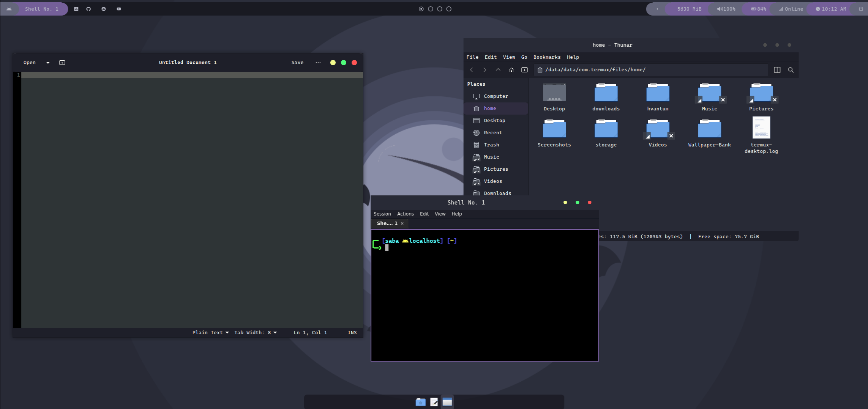Open Thunar's Edit menu
This screenshot has width=868, height=409.
tap(491, 57)
